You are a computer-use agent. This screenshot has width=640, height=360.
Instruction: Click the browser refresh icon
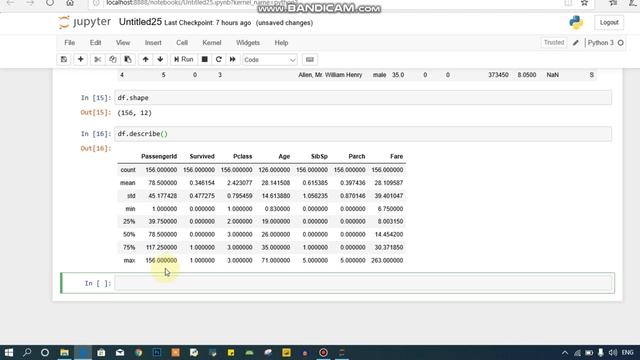[x=50, y=3]
